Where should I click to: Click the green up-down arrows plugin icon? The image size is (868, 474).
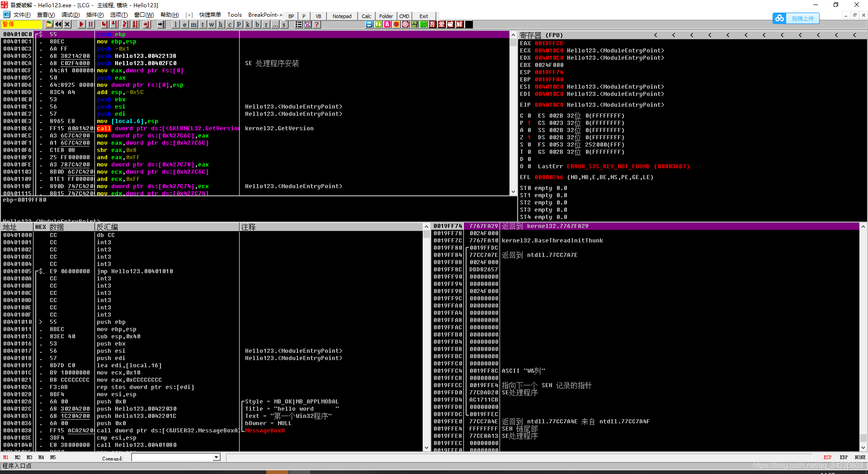tap(378, 24)
